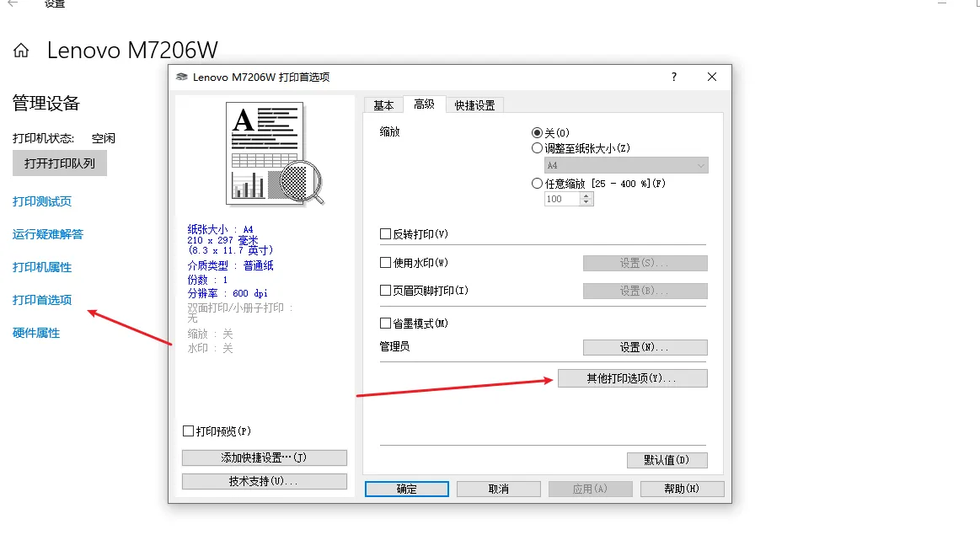Image resolution: width=980 pixels, height=551 pixels.
Task: Click 打开打印队列 button in Settings
Action: click(60, 163)
